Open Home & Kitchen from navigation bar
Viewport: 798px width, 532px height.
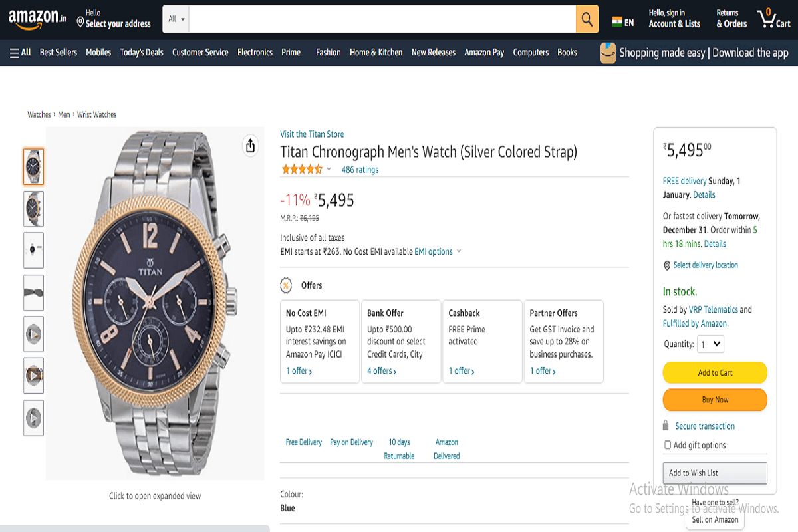pyautogui.click(x=376, y=52)
